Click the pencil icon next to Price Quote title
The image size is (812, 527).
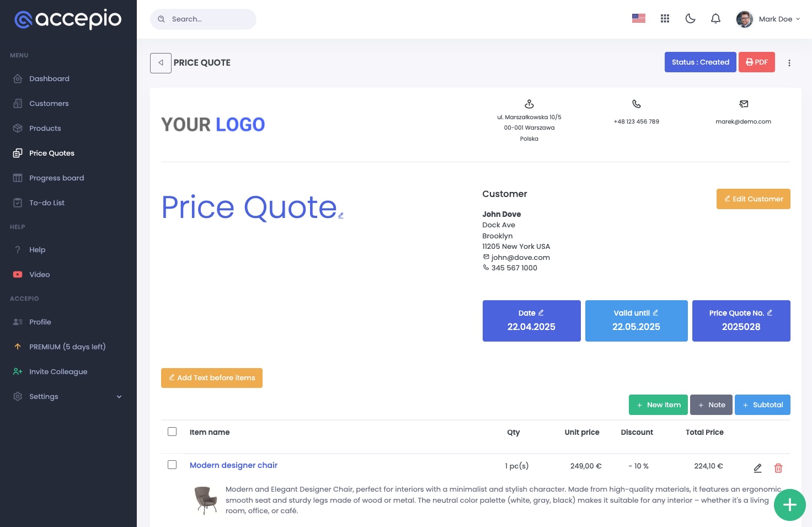[341, 216]
